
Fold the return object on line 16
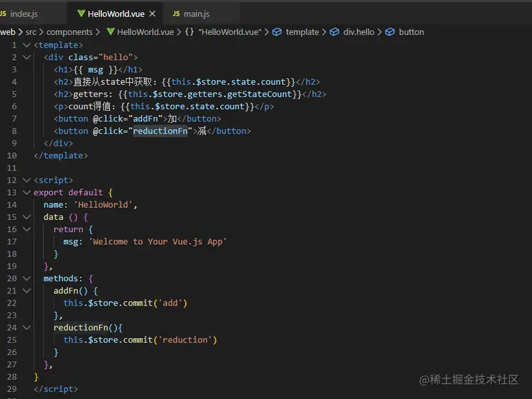coord(27,229)
